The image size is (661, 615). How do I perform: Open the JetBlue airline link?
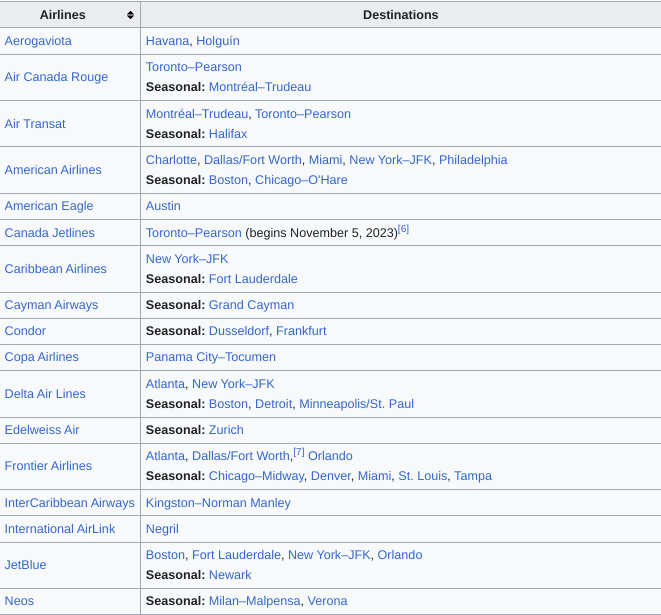click(25, 565)
